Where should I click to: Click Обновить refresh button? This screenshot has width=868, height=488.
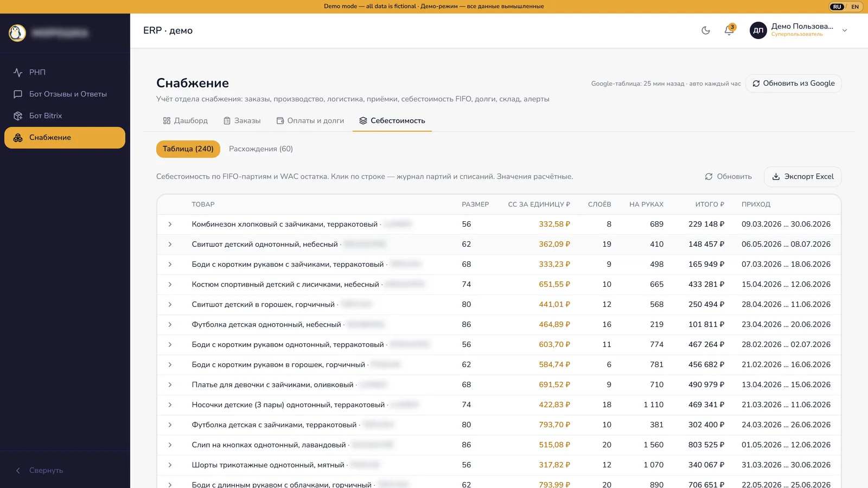point(728,177)
